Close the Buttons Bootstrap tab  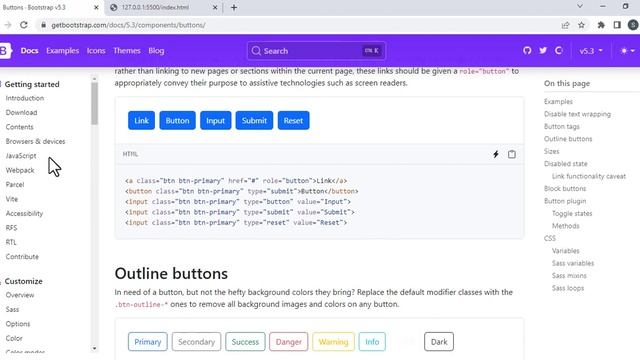click(x=96, y=7)
